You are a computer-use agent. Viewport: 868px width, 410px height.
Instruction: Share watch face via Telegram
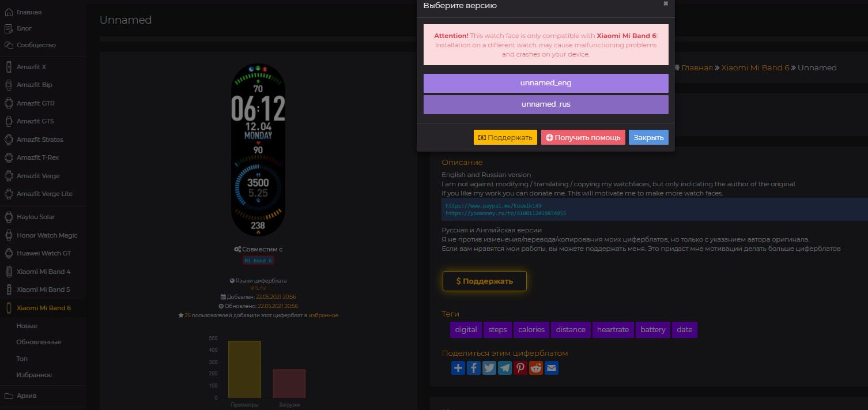pos(505,368)
